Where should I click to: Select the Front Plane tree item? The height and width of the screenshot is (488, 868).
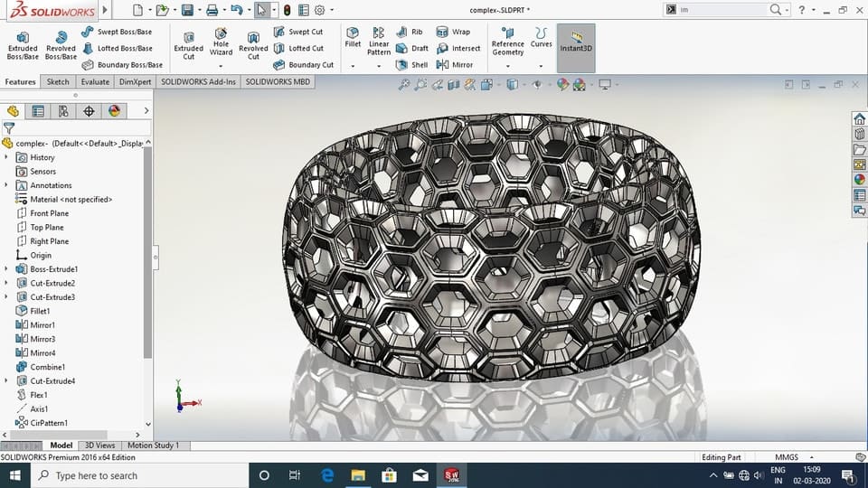pos(49,213)
